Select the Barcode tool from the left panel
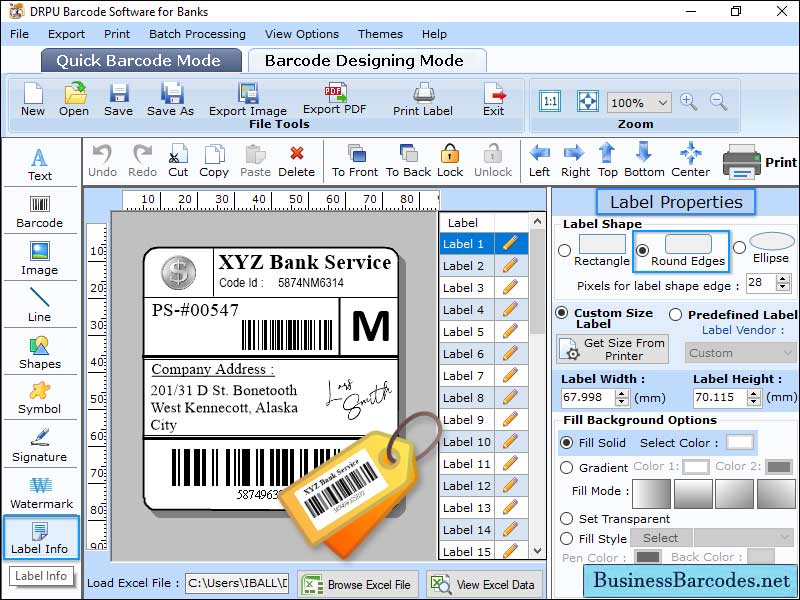 [40, 211]
